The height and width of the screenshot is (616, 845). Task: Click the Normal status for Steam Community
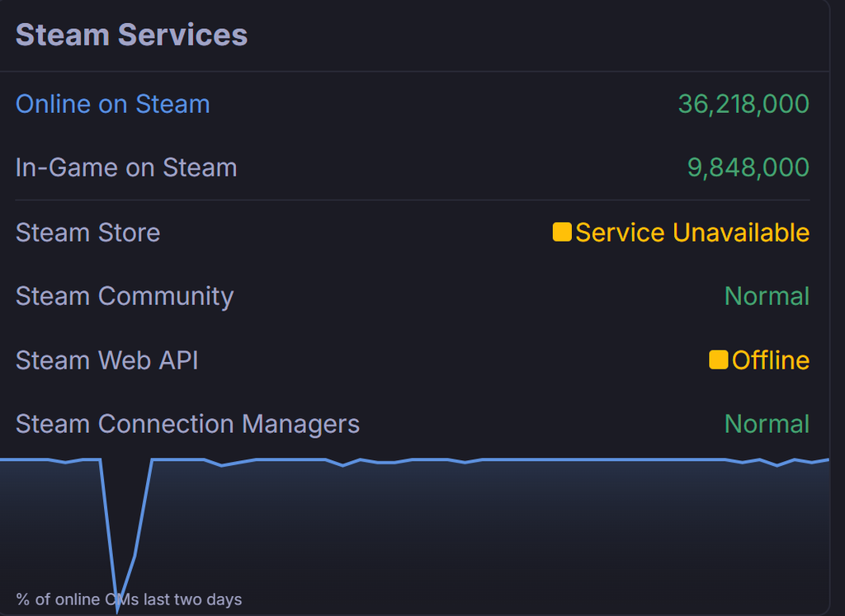(x=767, y=296)
